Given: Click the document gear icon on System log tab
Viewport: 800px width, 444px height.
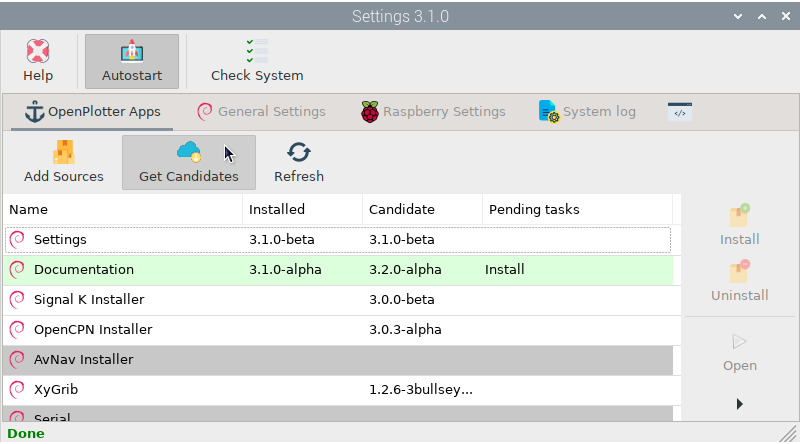Looking at the screenshot, I should [549, 112].
